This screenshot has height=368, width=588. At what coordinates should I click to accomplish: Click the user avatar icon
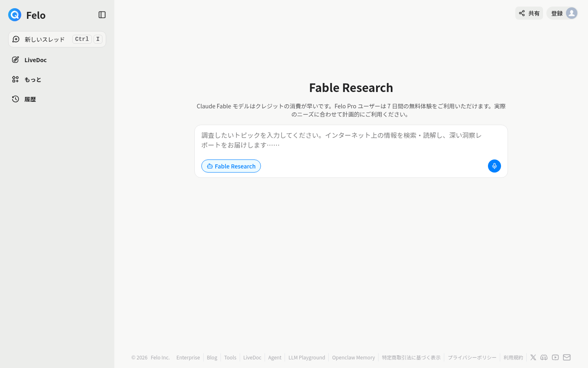coord(572,13)
